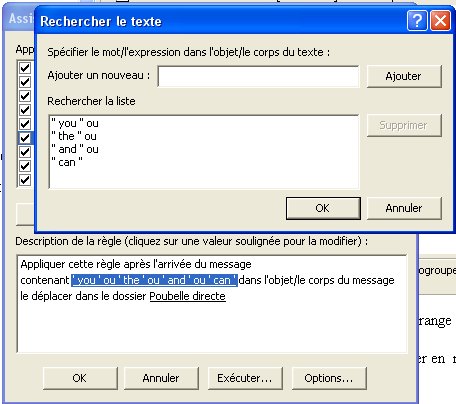The height and width of the screenshot is (404, 456).
Task: Click Annuler in the search text dialog
Action: tap(404, 208)
